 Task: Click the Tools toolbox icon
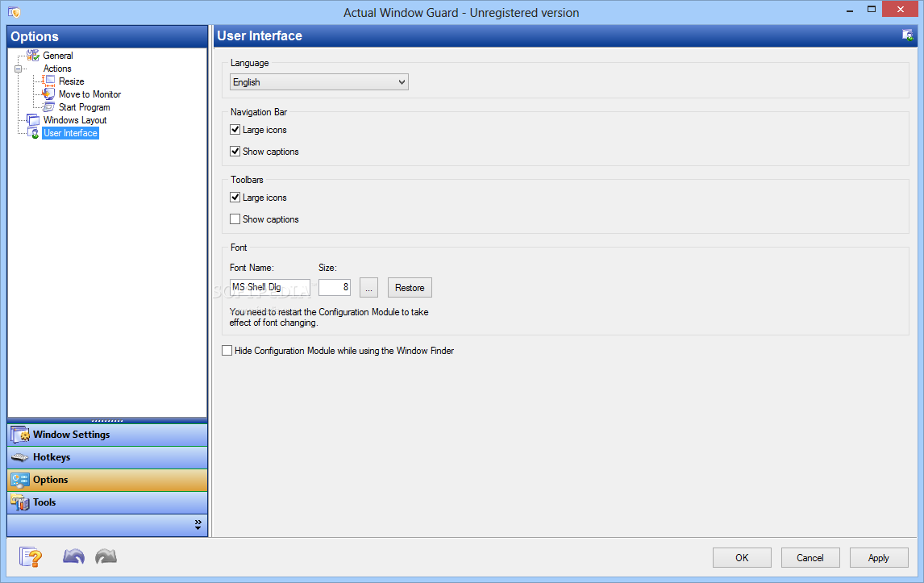[x=20, y=502]
